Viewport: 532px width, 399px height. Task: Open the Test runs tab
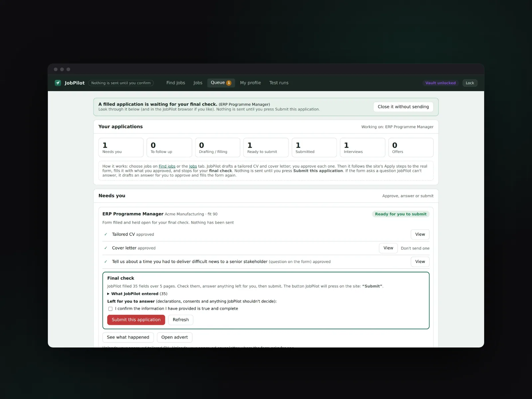(279, 83)
